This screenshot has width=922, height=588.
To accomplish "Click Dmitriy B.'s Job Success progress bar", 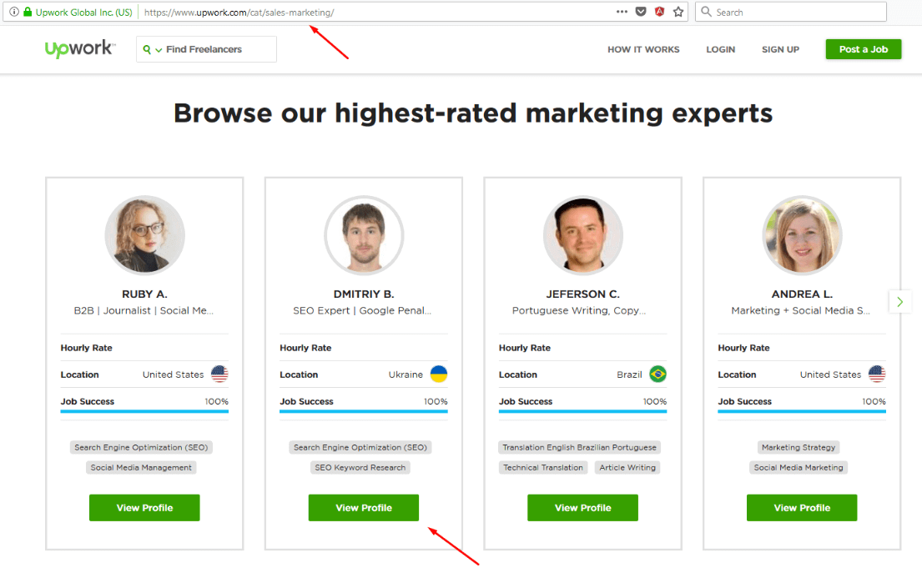I will 364,411.
